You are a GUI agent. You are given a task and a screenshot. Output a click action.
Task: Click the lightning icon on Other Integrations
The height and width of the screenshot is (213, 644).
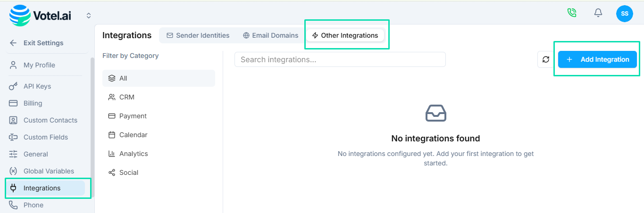click(x=315, y=35)
